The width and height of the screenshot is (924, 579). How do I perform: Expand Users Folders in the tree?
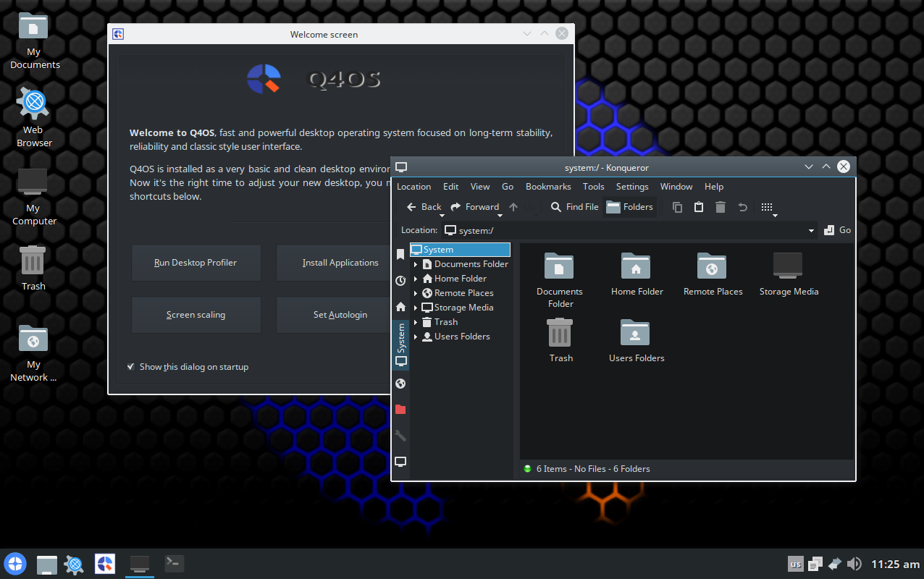pyautogui.click(x=416, y=337)
